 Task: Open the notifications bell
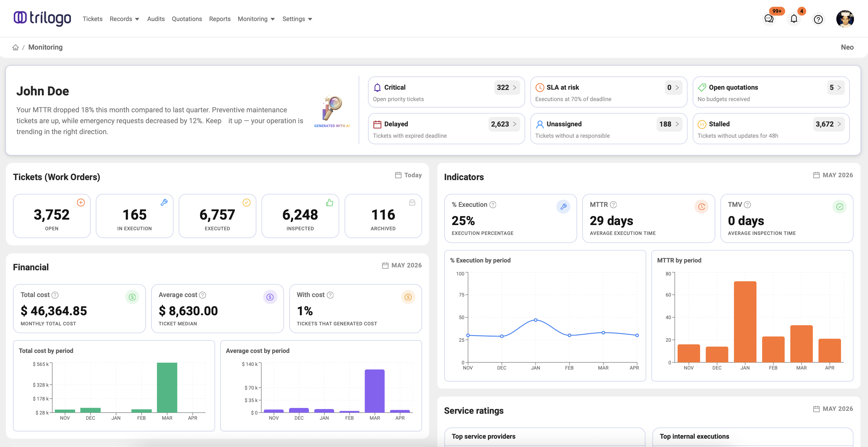tap(794, 19)
